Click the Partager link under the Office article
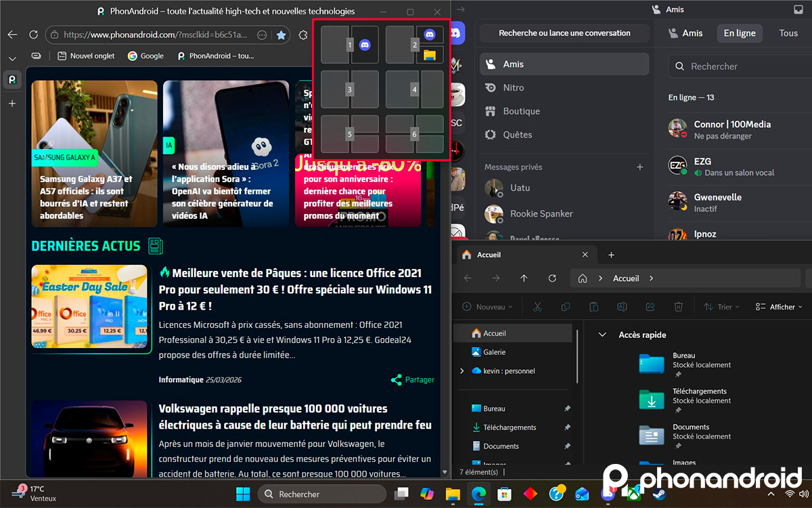This screenshot has height=508, width=812. [x=412, y=379]
